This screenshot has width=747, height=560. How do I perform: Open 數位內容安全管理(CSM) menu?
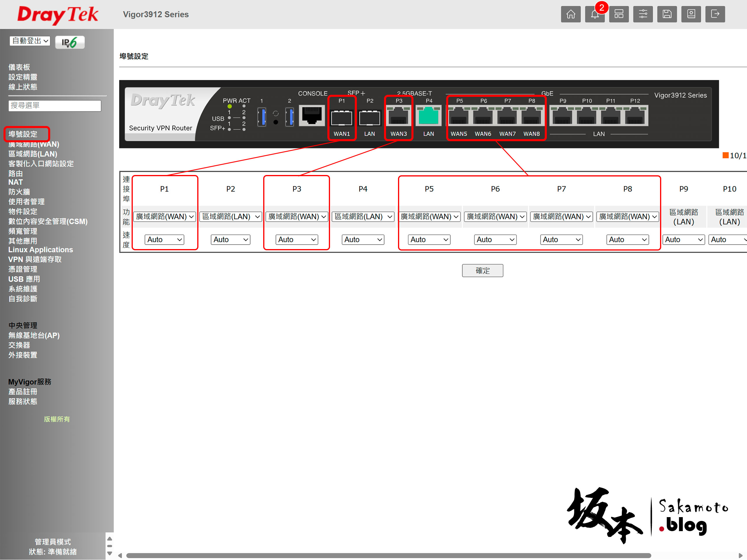(48, 221)
